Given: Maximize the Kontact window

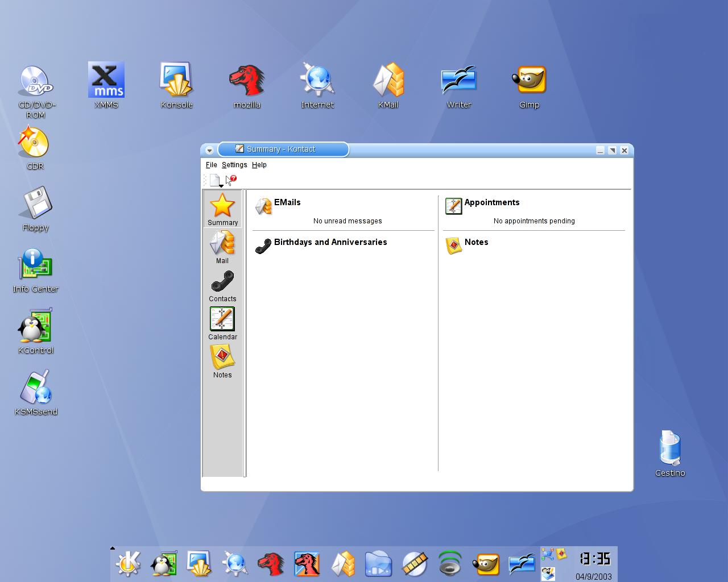Looking at the screenshot, I should click(612, 151).
